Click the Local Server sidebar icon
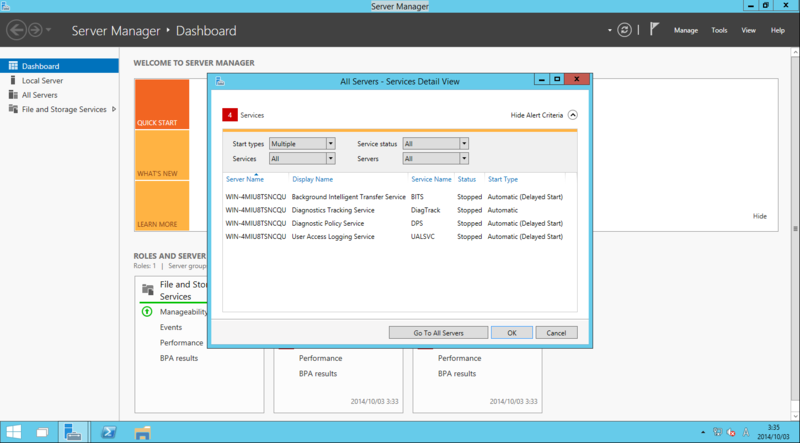This screenshot has width=800, height=443. pyautogui.click(x=13, y=80)
